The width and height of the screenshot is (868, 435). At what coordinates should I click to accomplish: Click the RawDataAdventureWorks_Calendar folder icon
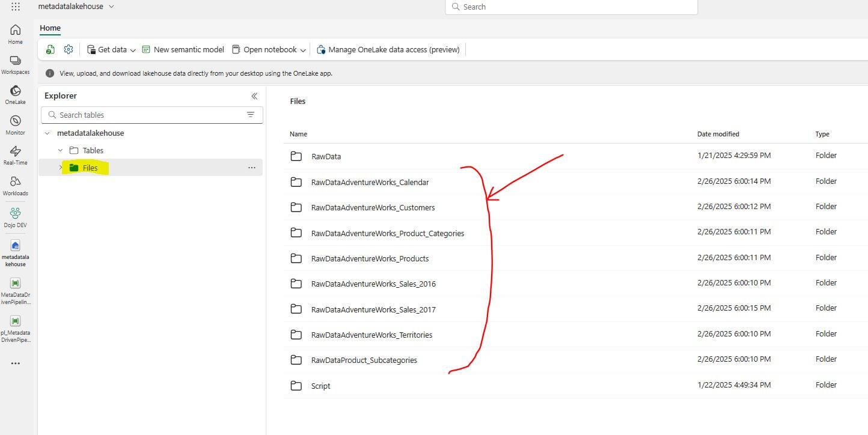point(296,182)
